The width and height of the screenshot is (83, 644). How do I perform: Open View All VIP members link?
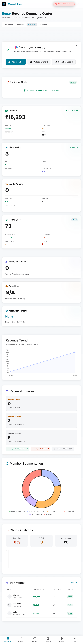(73, 583)
